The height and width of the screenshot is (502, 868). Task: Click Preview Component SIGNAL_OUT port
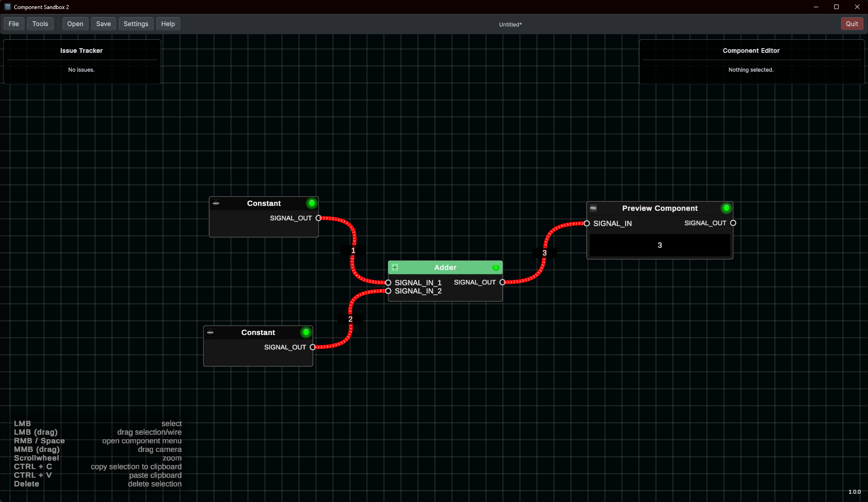[x=733, y=223]
